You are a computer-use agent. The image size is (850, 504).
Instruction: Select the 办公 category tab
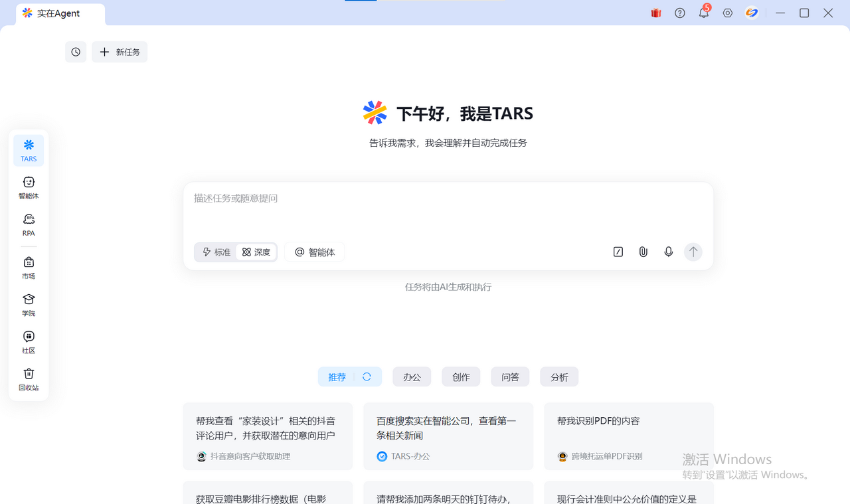[x=412, y=377]
